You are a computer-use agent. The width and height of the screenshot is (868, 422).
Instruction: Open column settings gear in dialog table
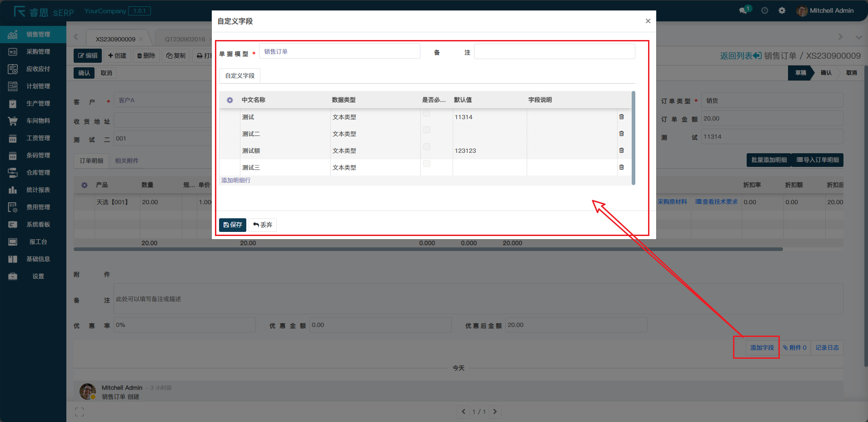(230, 100)
